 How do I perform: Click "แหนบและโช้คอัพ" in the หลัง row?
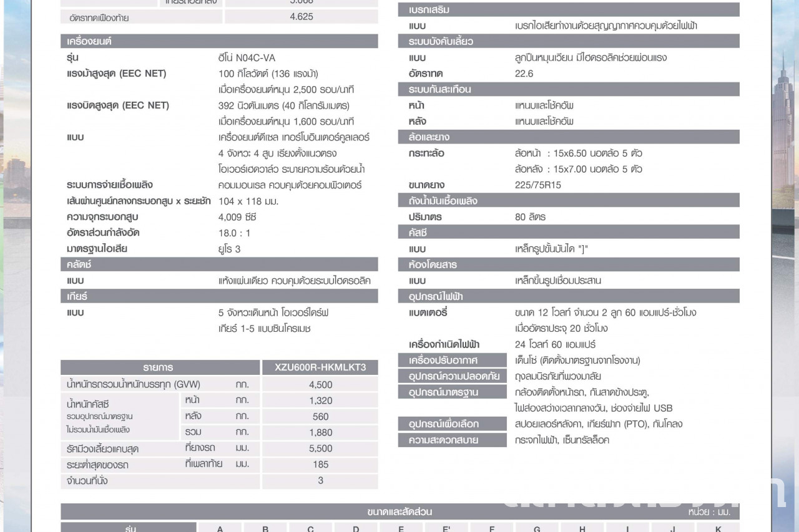[x=544, y=121]
